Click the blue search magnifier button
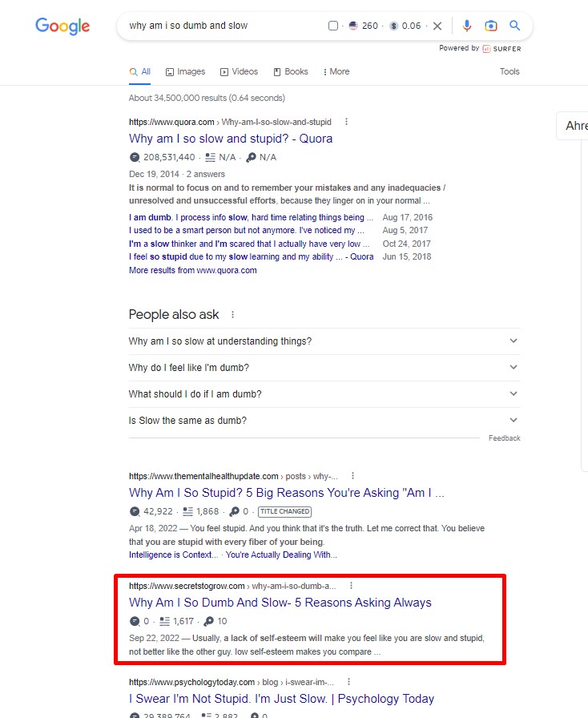588x718 pixels. [515, 26]
